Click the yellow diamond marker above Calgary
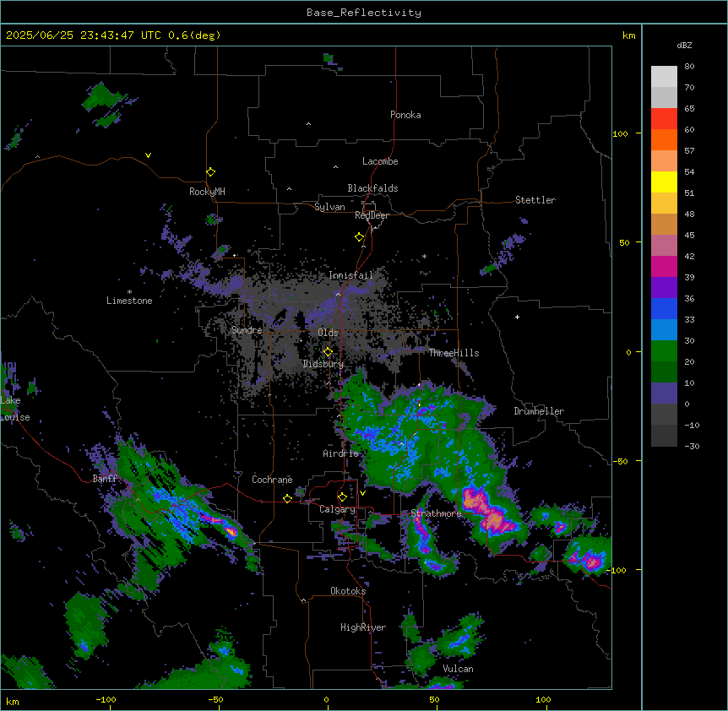Viewport: 728px width, 711px height. click(x=342, y=497)
